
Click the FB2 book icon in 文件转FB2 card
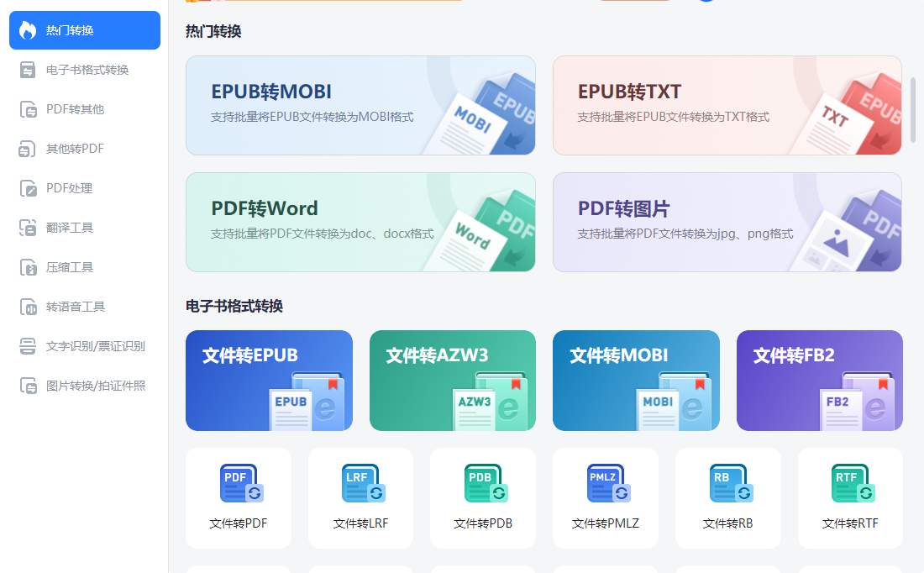(x=857, y=401)
